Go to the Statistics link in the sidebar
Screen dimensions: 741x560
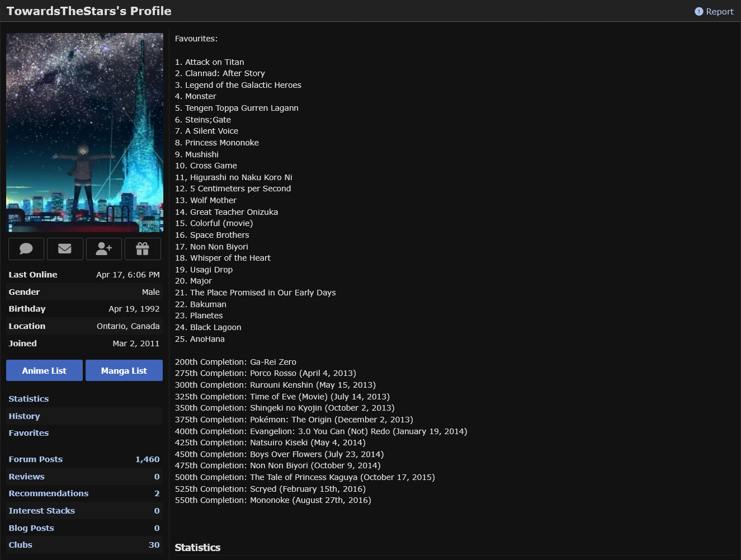(29, 399)
